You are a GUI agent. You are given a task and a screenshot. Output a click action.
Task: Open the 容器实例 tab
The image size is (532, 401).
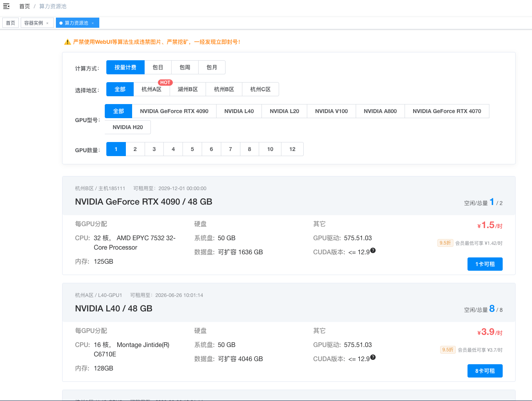click(34, 23)
